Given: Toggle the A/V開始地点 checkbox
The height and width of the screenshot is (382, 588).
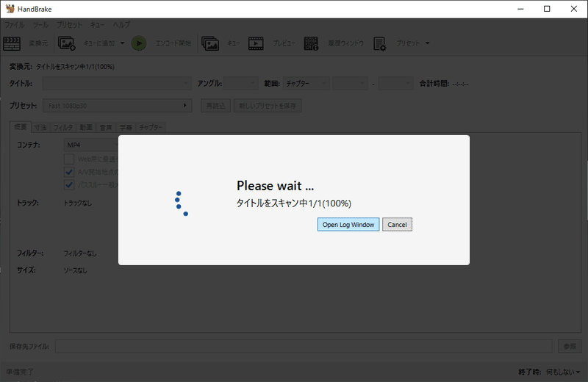Looking at the screenshot, I should [x=69, y=172].
